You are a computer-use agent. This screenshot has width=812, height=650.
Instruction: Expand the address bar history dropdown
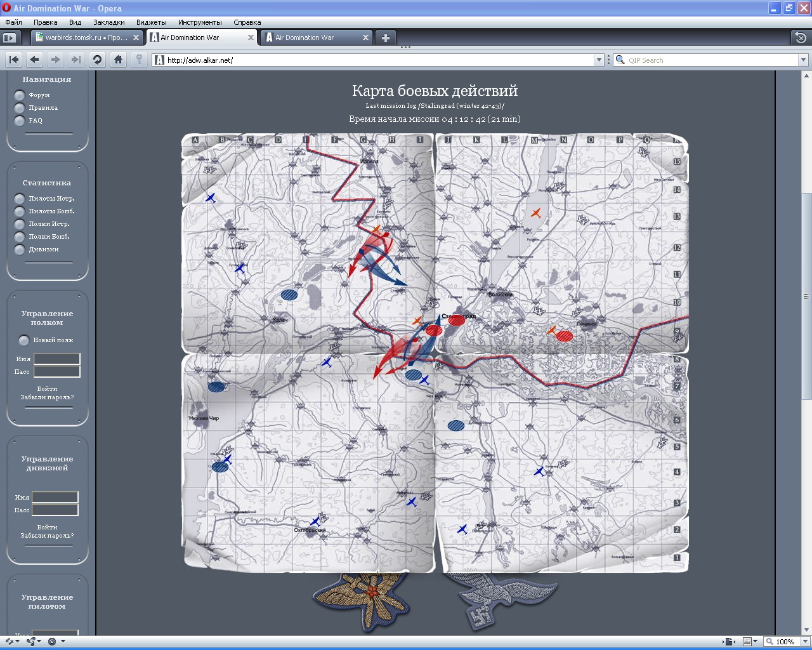pos(599,60)
